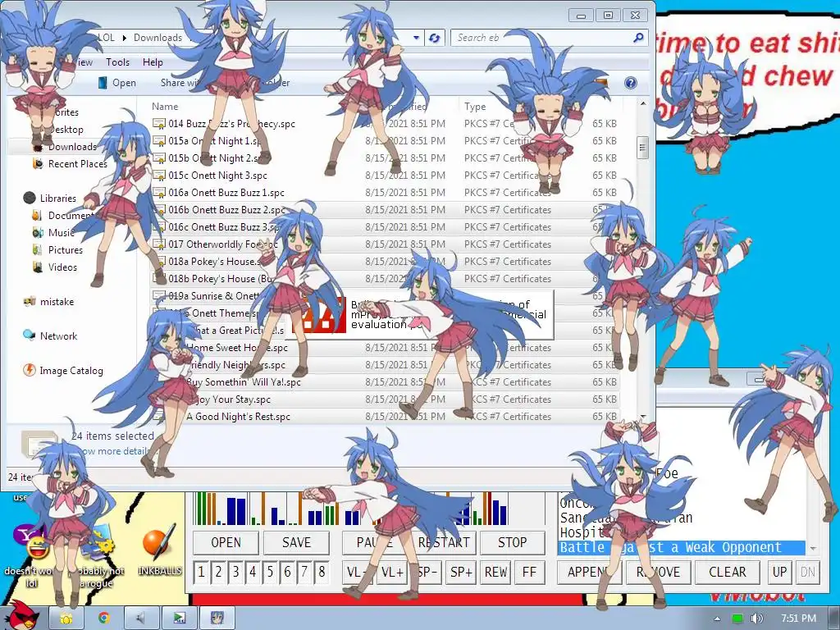
Task: Click the magnifier icon in the search box
Action: [638, 38]
